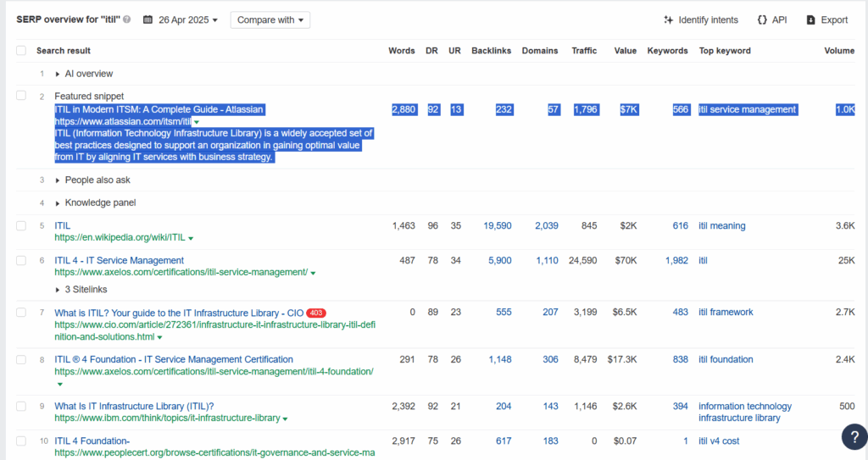Expand the People also ask row

point(57,180)
